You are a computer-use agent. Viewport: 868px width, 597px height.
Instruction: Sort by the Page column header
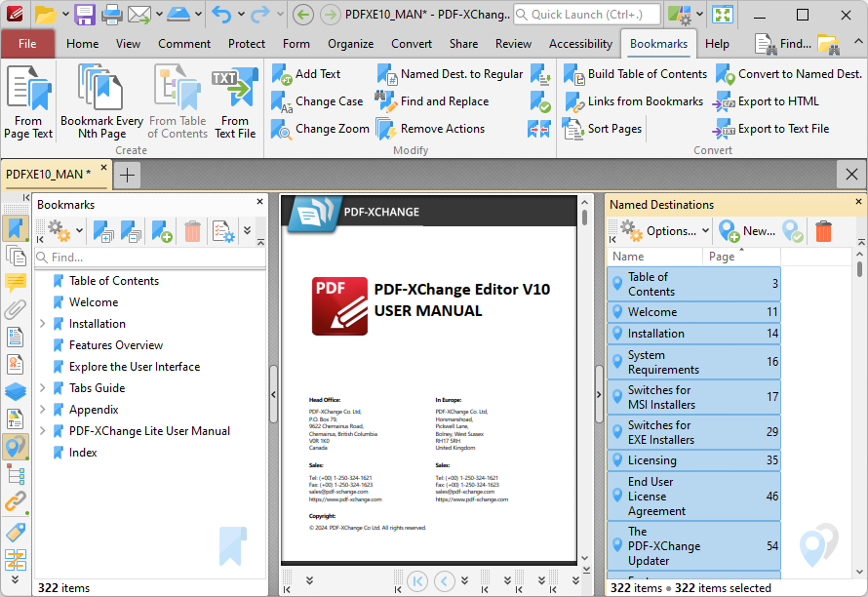coord(741,257)
